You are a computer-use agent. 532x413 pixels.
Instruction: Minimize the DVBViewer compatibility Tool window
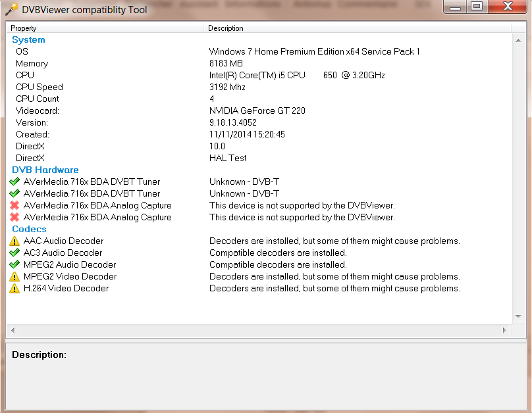pos(456,7)
